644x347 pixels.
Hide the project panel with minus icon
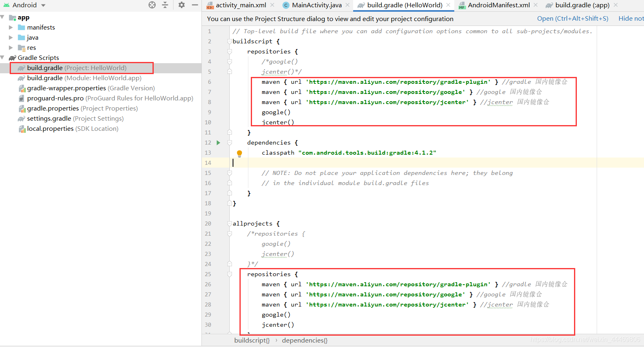(x=195, y=5)
